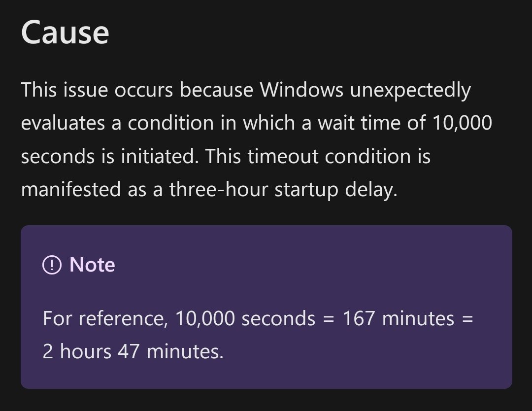The width and height of the screenshot is (532, 411).
Task: Click the word "manifested" in the paragraph
Action: coord(71,189)
